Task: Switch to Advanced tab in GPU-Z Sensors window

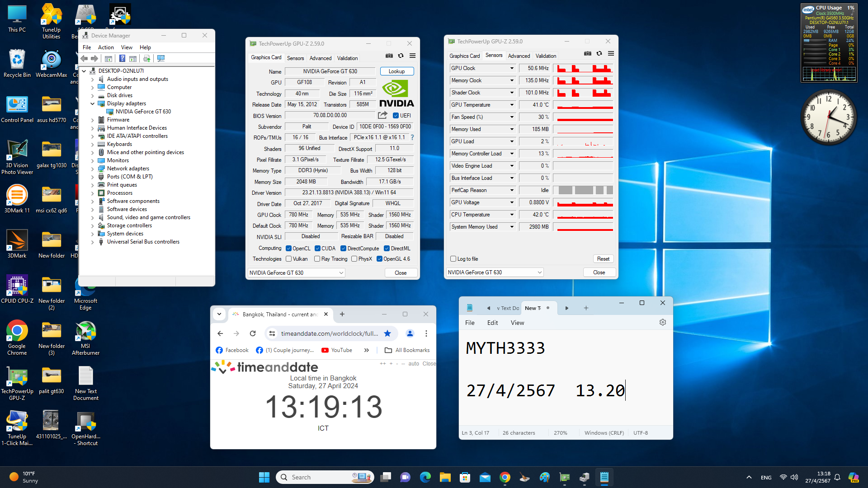Action: tap(519, 56)
